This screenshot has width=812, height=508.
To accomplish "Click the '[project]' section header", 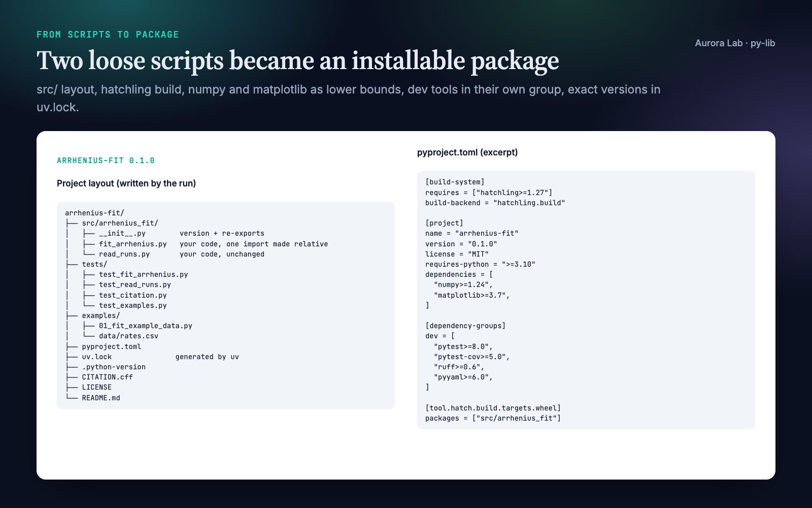I will [444, 223].
